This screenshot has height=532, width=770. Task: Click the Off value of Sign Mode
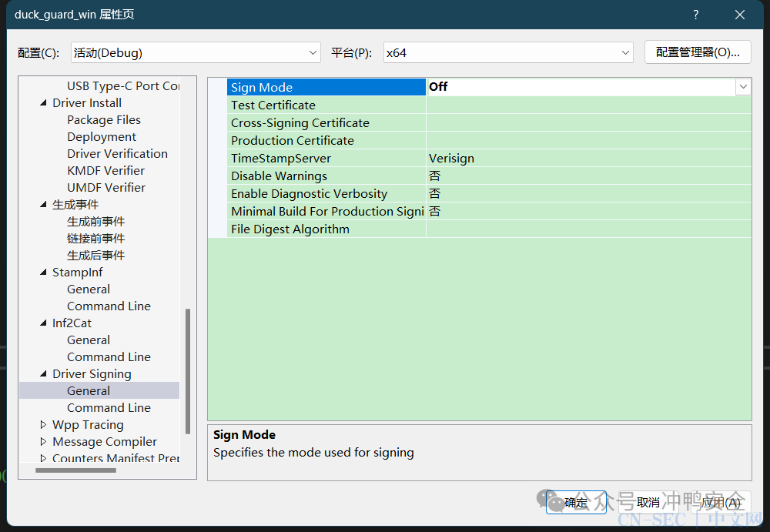tap(581, 87)
